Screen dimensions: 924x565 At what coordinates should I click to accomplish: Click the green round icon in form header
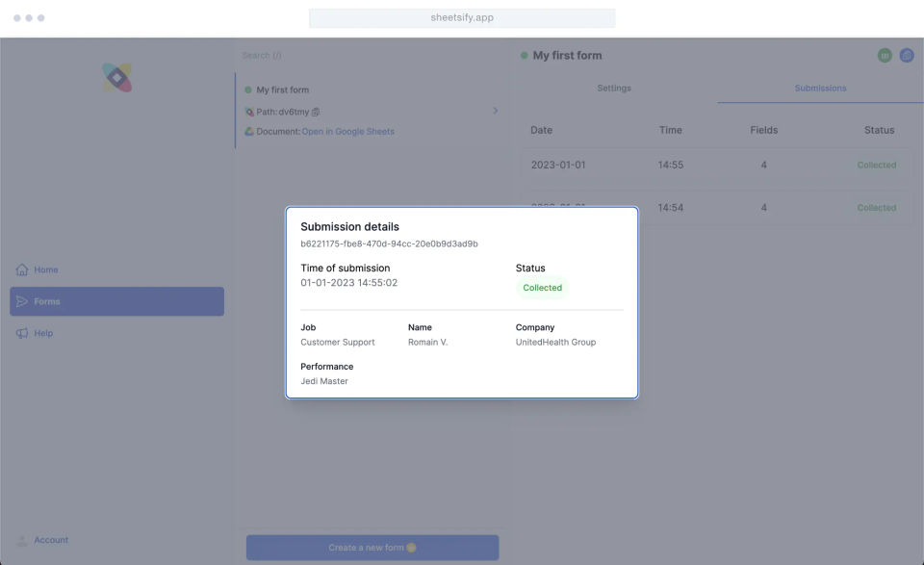[x=885, y=56]
